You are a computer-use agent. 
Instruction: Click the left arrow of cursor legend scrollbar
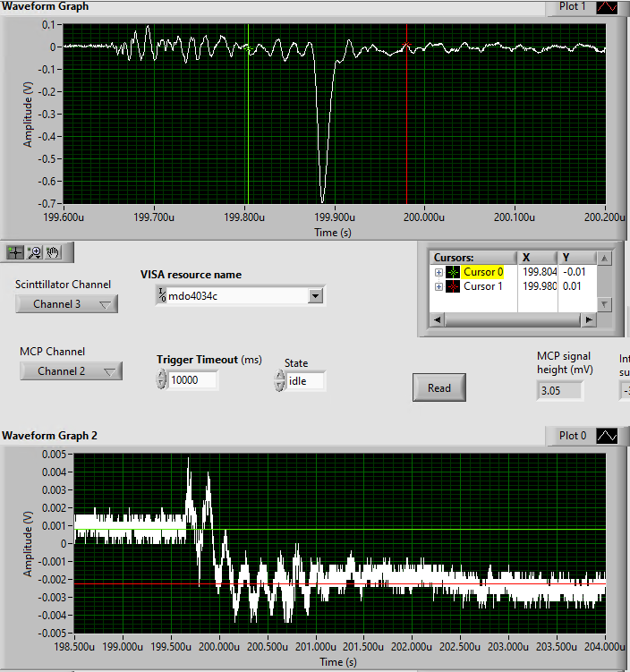437,319
